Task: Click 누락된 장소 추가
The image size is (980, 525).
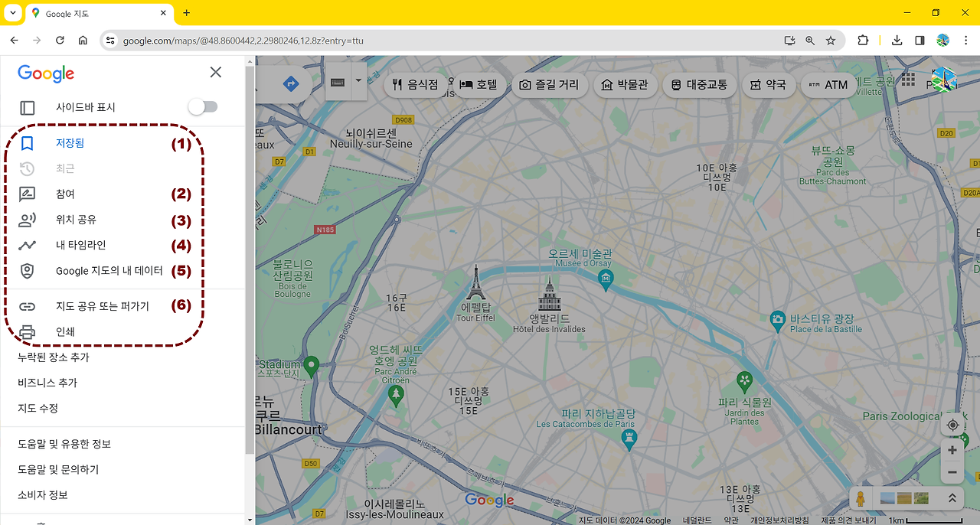Action: point(54,357)
